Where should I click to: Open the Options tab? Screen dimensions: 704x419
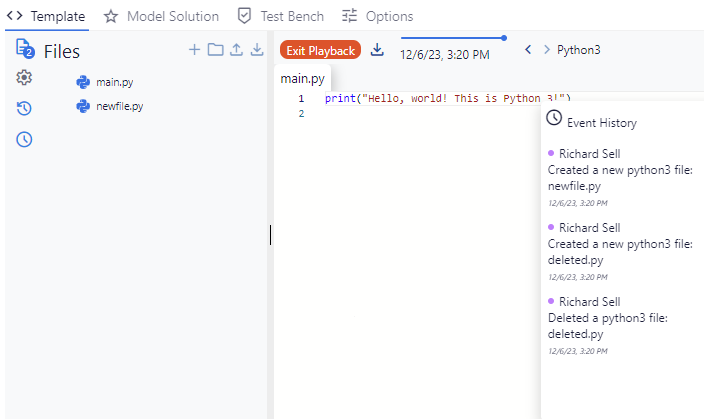coord(377,16)
